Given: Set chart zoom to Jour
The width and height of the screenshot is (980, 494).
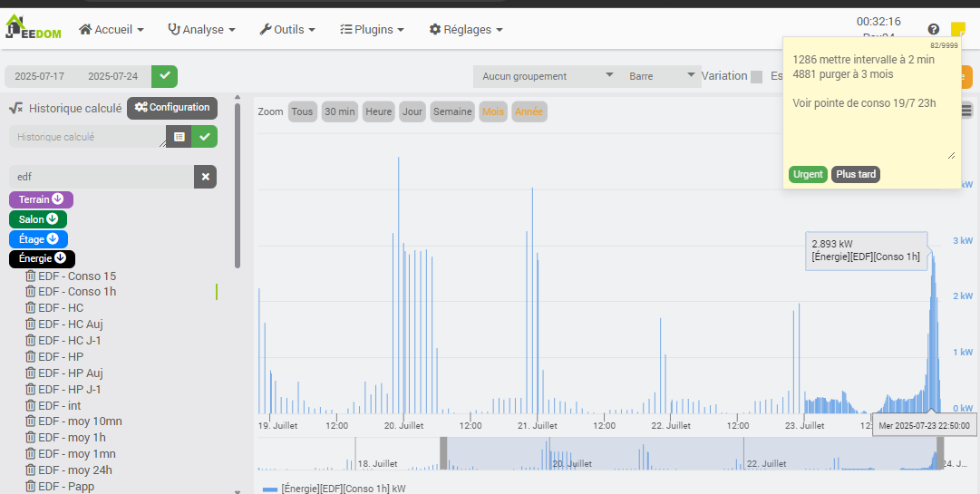Looking at the screenshot, I should point(412,111).
